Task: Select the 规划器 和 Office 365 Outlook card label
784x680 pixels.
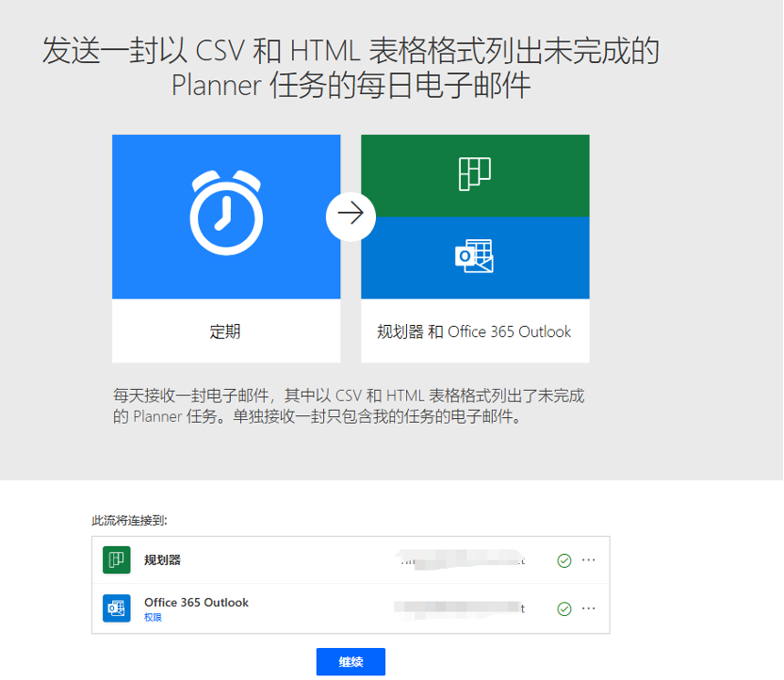Action: (474, 332)
